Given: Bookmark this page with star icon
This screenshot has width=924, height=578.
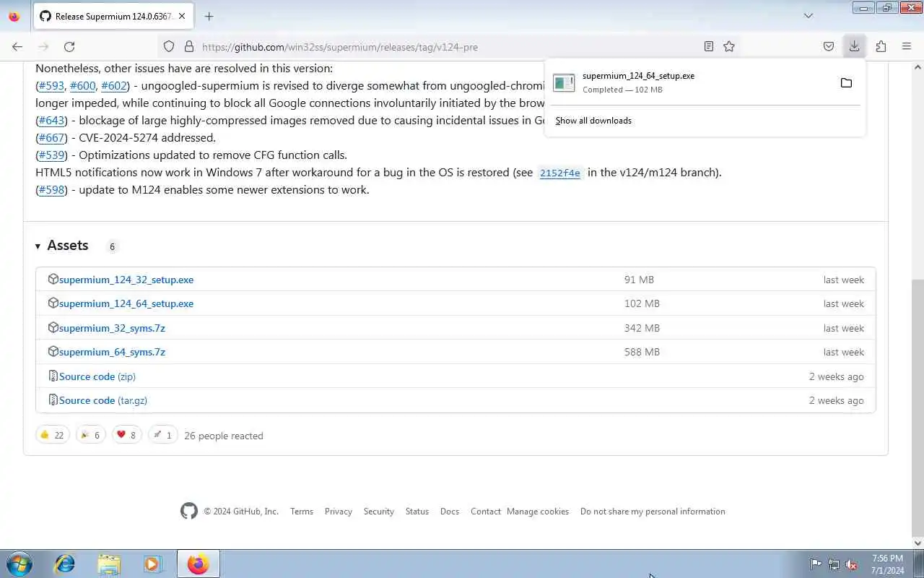Looking at the screenshot, I should click(x=729, y=46).
